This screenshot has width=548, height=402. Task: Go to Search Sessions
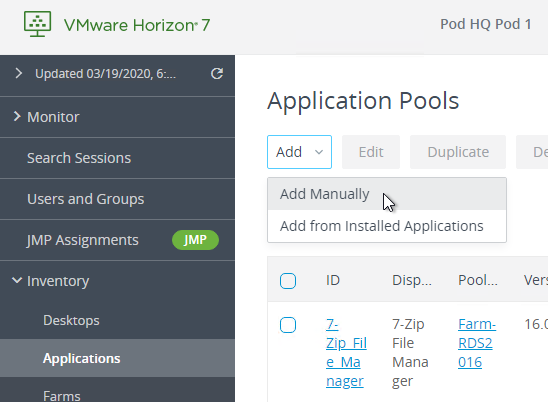[x=79, y=158]
